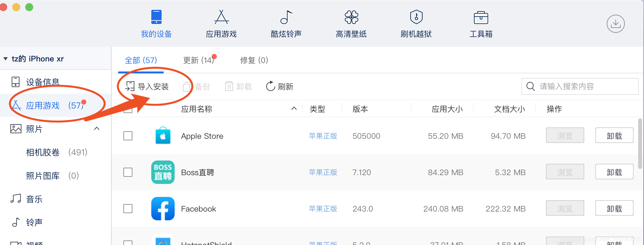Click 卸载 button for Apple Store
This screenshot has width=644, height=245.
coord(614,135)
